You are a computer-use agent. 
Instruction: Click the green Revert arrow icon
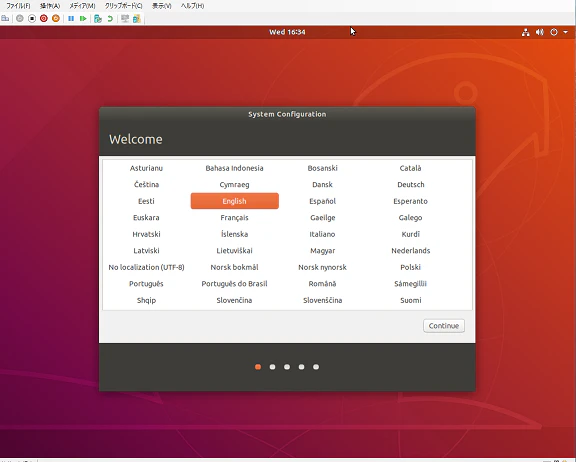click(x=110, y=18)
